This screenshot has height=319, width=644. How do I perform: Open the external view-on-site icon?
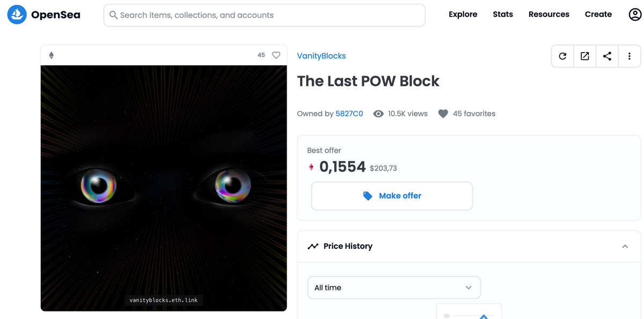point(585,56)
